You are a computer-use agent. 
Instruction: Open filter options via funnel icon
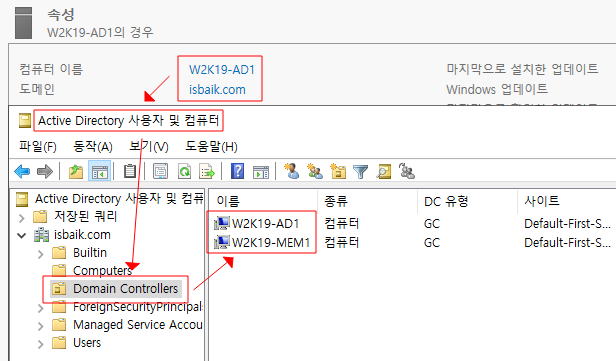[360, 172]
